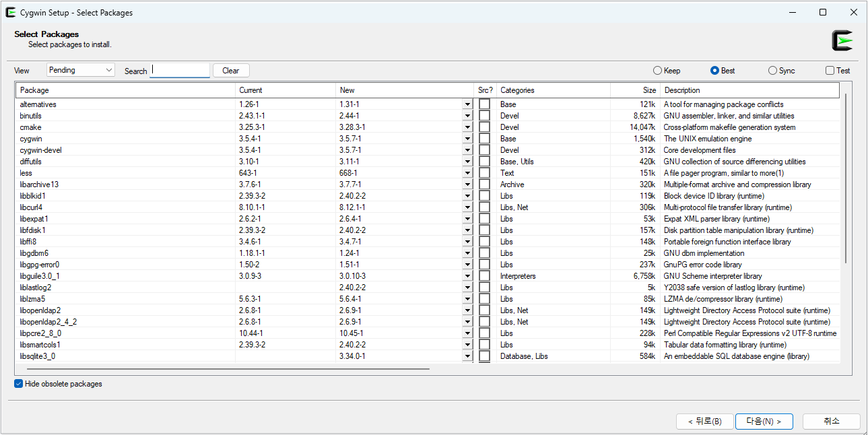The height and width of the screenshot is (435, 868).
Task: Click the 14,047k size value
Action: (x=642, y=127)
